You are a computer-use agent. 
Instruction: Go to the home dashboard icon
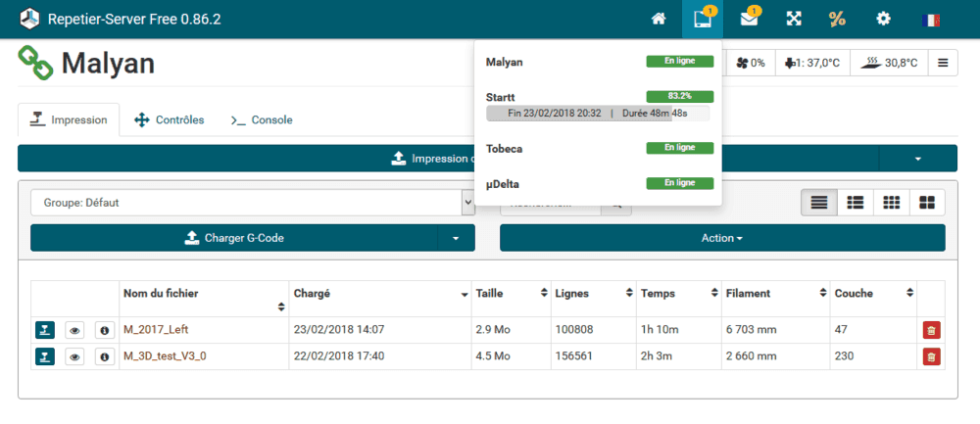click(x=659, y=20)
